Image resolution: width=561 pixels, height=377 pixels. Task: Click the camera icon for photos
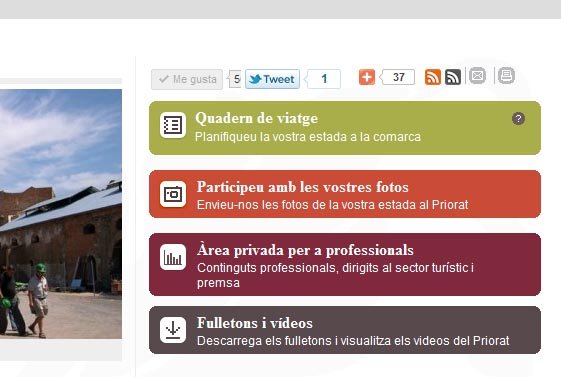coord(173,194)
